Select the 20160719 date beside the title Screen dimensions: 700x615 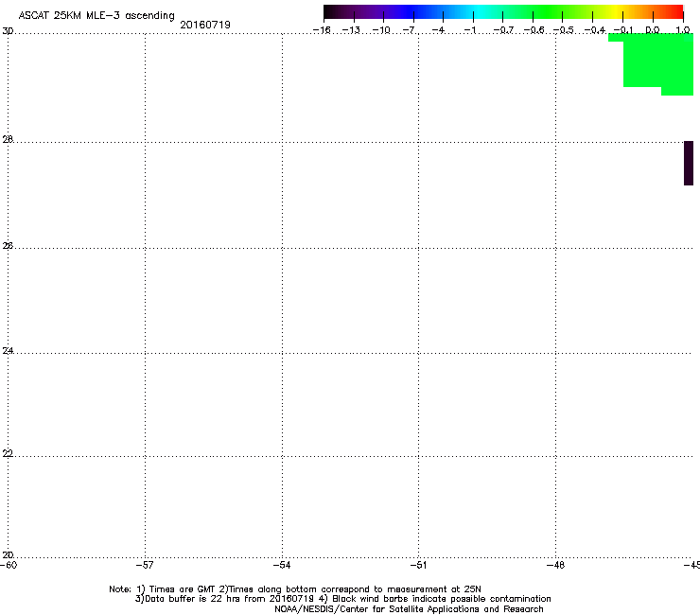click(205, 25)
